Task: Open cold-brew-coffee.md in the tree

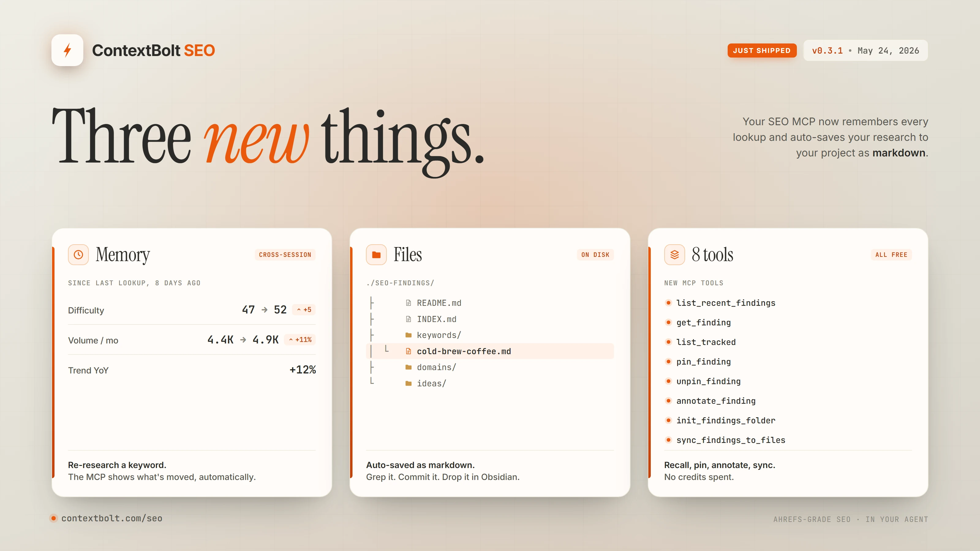Action: [x=490, y=351]
